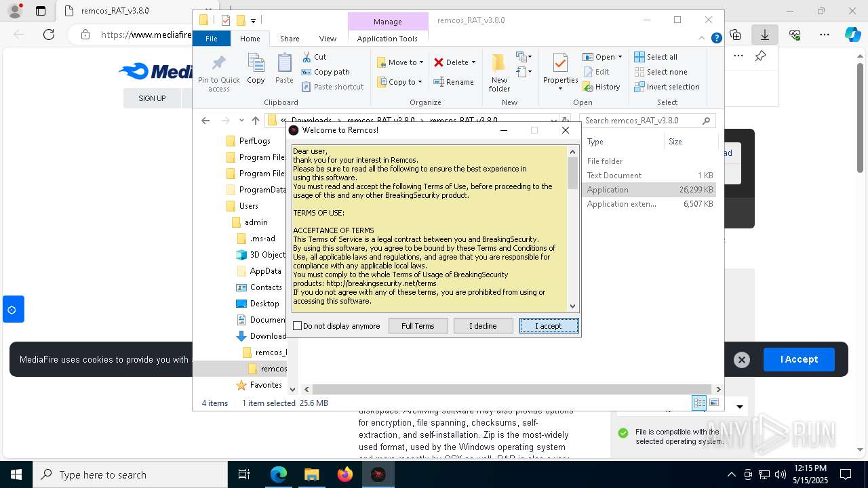The image size is (868, 488).
Task: Open Task View on taskbar
Action: click(244, 474)
